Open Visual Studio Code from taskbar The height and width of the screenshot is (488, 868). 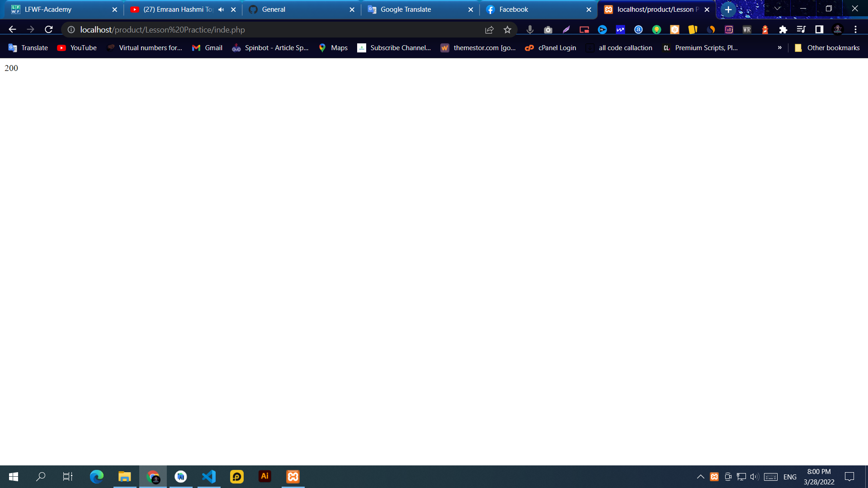pos(209,476)
